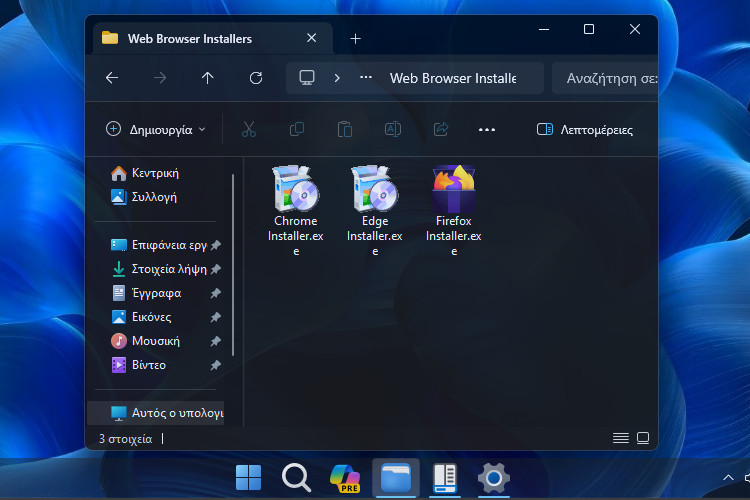Open the Δημιουργία new item dropdown
Image resolution: width=750 pixels, height=500 pixels.
156,129
